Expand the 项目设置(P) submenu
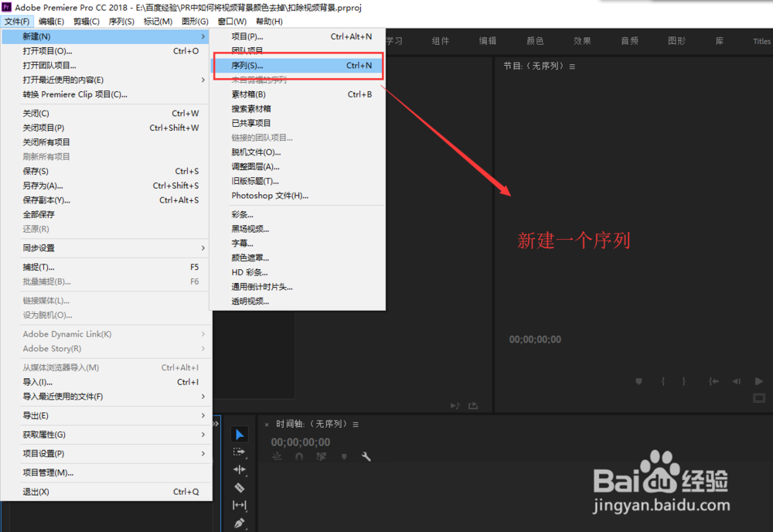Viewport: 773px width, 532px height. [106, 454]
